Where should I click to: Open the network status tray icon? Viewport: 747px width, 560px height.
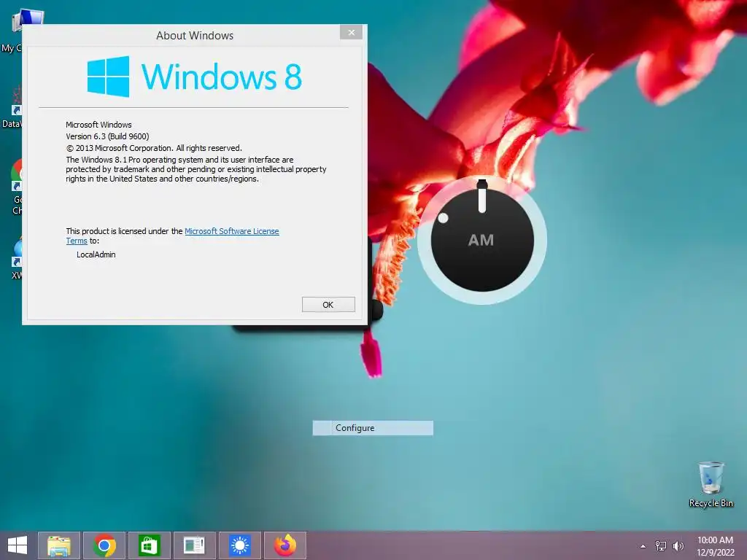[661, 545]
